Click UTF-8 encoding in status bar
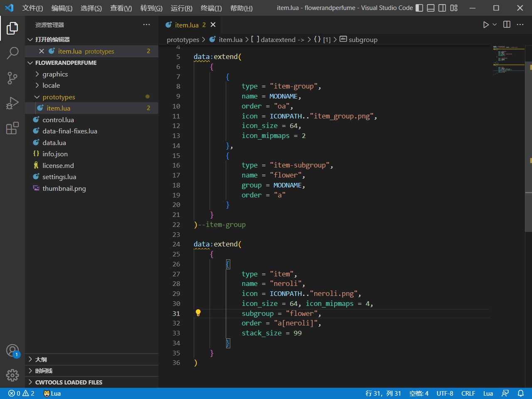 pos(445,393)
